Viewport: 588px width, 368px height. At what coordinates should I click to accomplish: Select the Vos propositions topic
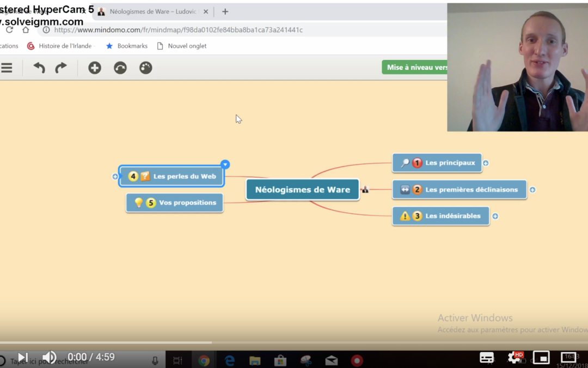point(174,203)
